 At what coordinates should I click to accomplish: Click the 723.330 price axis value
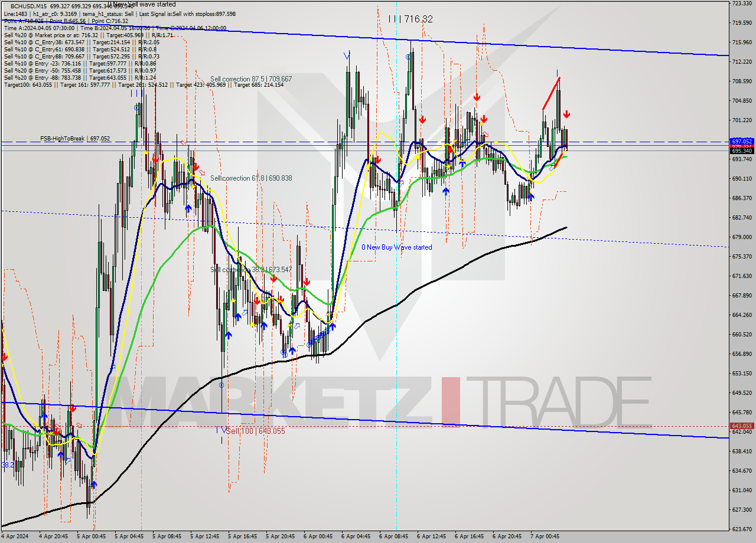tap(742, 4)
